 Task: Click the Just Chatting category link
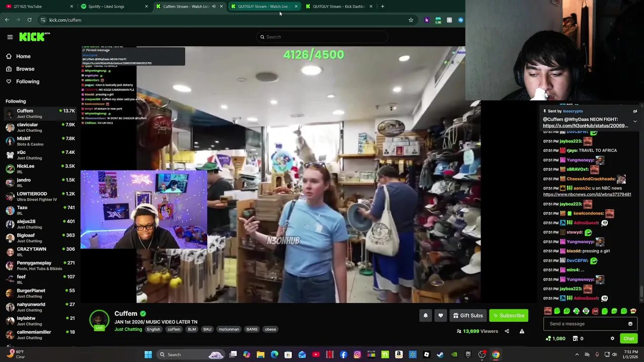point(128,329)
